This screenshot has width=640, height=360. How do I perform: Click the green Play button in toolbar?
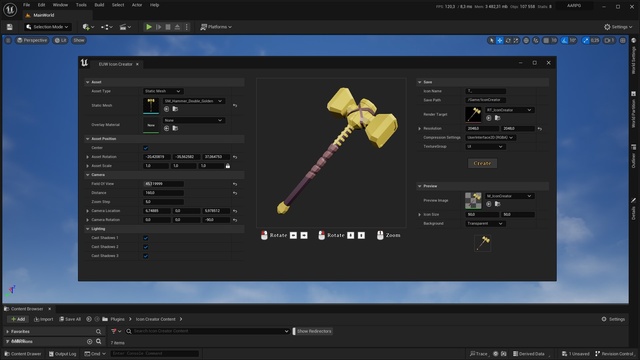pyautogui.click(x=149, y=27)
